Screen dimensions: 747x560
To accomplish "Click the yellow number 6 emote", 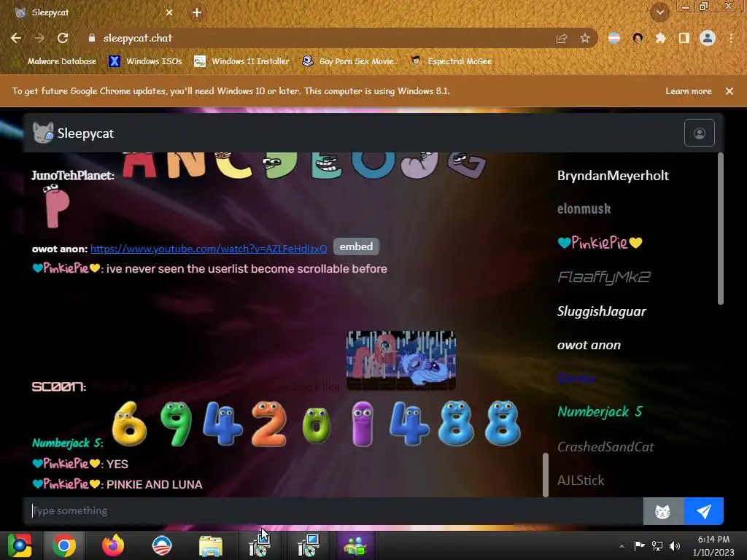I will coord(130,424).
